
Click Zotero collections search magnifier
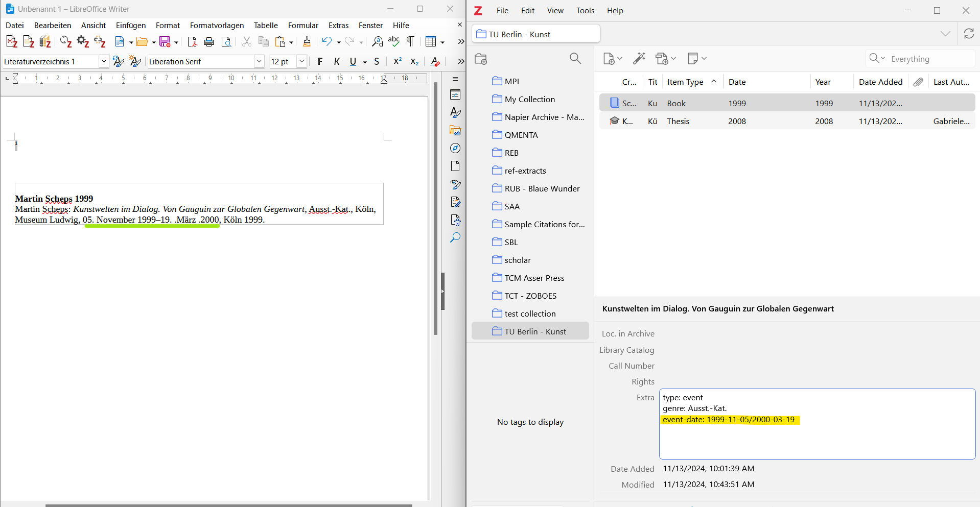coord(575,59)
